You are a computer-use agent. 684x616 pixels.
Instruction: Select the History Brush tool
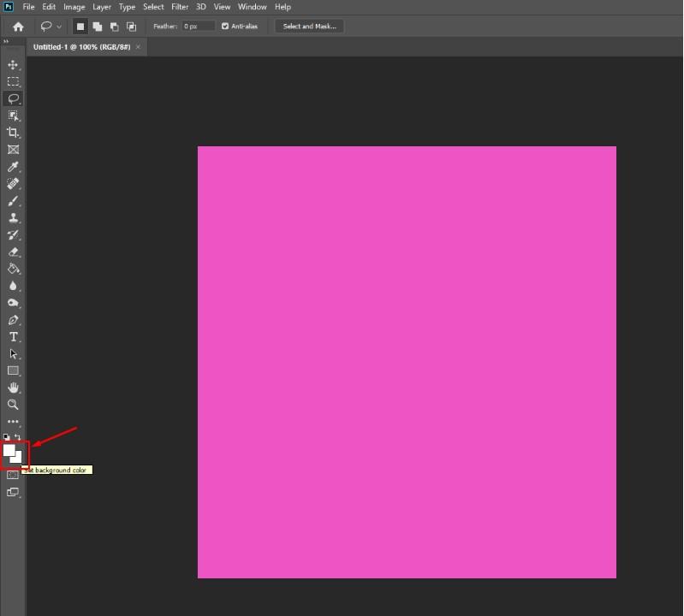[13, 234]
